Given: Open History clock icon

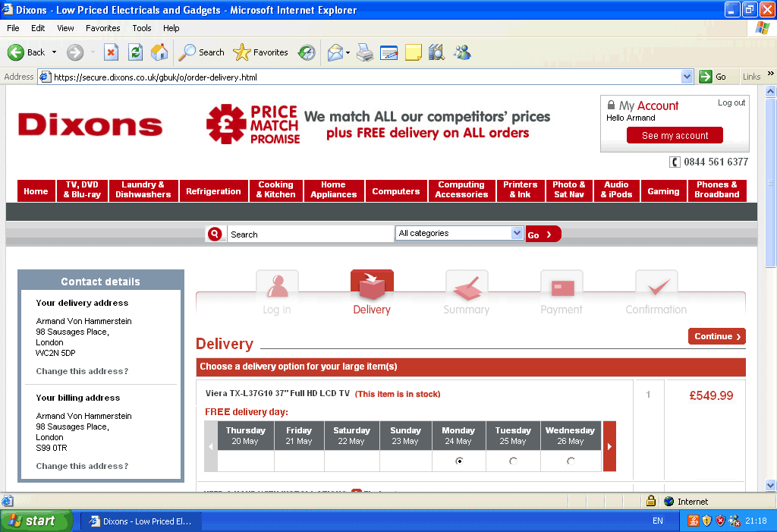Looking at the screenshot, I should pyautogui.click(x=307, y=52).
